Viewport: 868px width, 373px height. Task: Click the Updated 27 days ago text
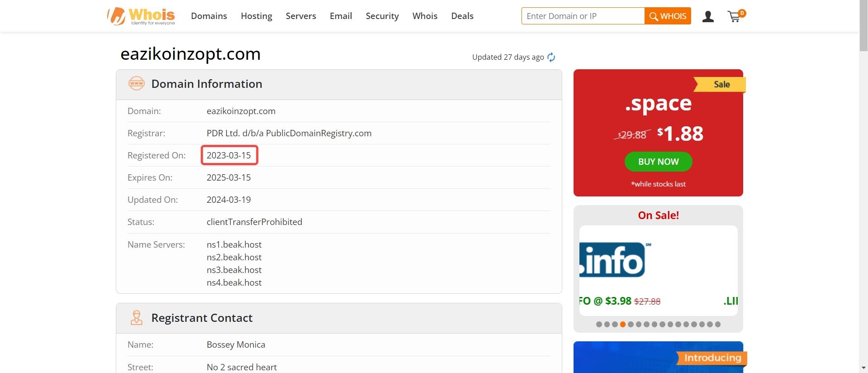pyautogui.click(x=508, y=57)
